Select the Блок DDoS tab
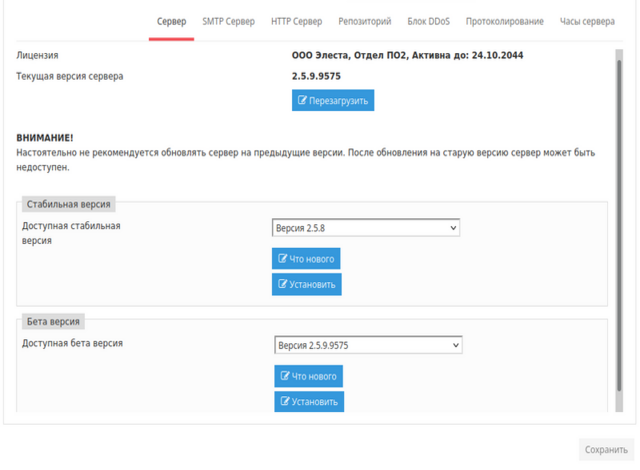 click(429, 21)
